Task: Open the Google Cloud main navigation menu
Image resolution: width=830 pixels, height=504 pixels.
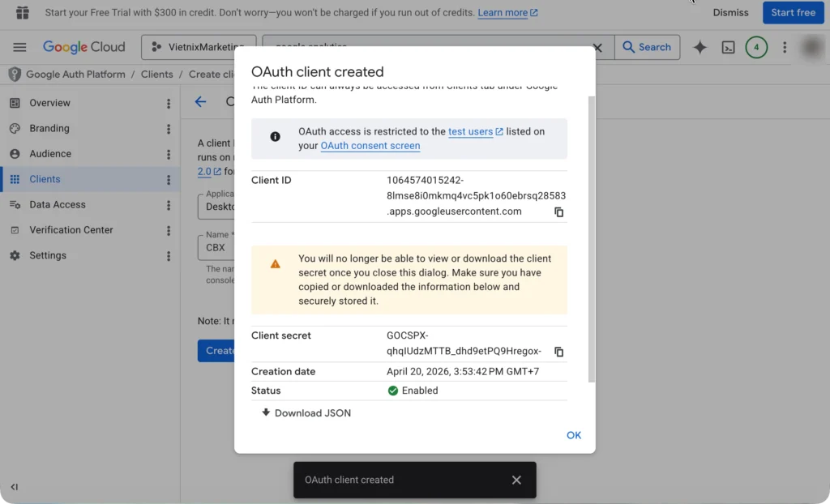Action: (x=19, y=48)
